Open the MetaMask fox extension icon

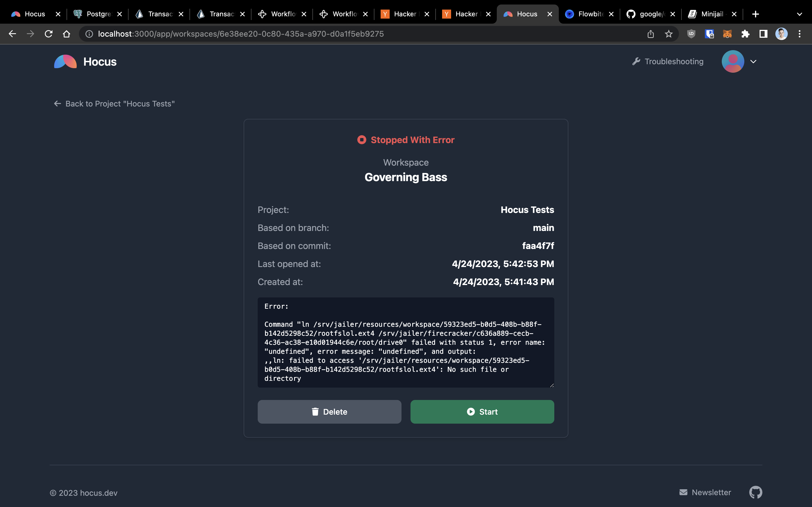(x=727, y=34)
